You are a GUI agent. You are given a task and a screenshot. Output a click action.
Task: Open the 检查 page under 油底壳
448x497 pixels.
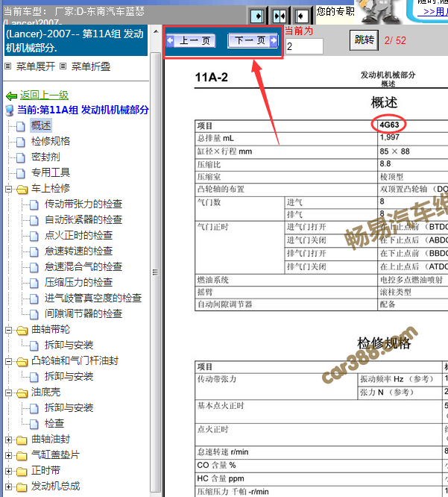pos(54,423)
